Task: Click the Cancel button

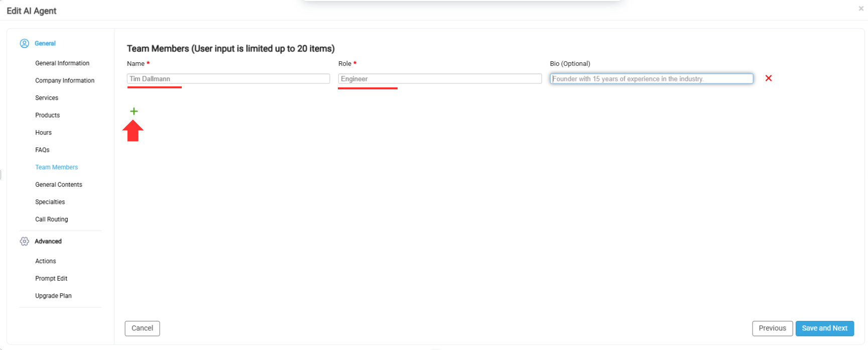Action: [142, 328]
